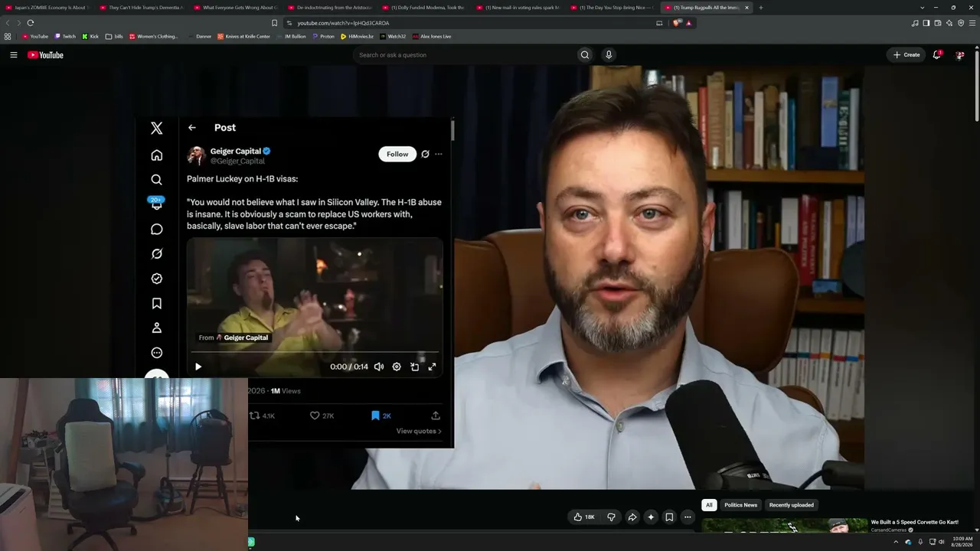
Task: Open the taskbar volume speaker icon
Action: pyautogui.click(x=942, y=542)
